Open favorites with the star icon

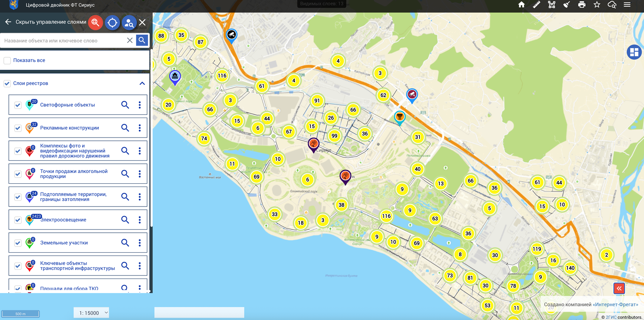coord(597,5)
